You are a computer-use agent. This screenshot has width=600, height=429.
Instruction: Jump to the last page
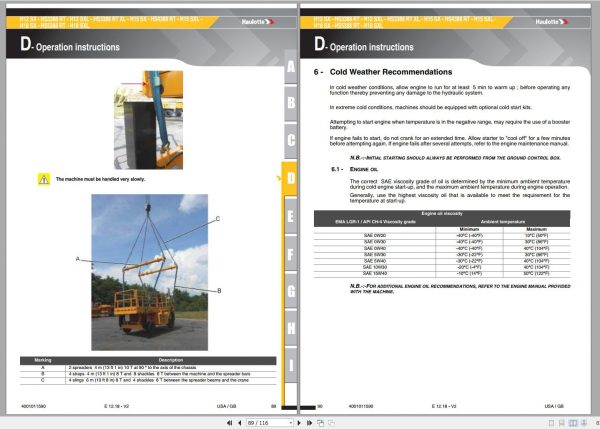309,423
